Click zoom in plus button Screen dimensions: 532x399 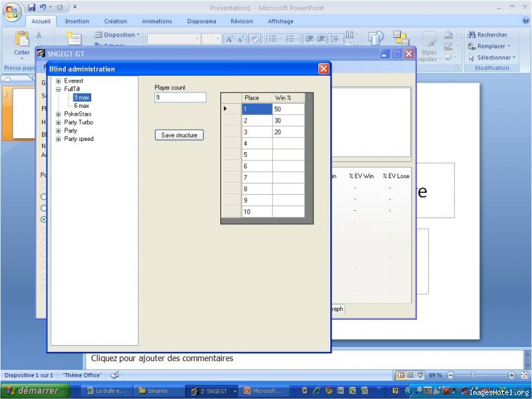pos(511,375)
